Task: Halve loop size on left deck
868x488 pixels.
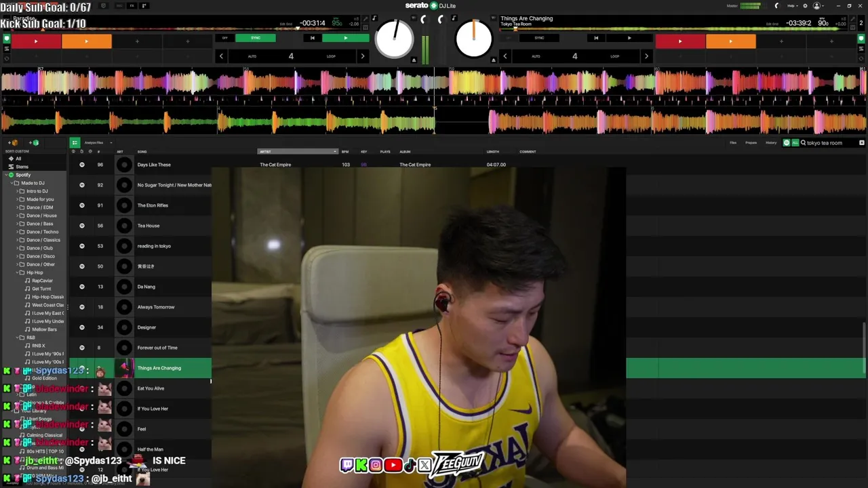Action: tap(221, 56)
